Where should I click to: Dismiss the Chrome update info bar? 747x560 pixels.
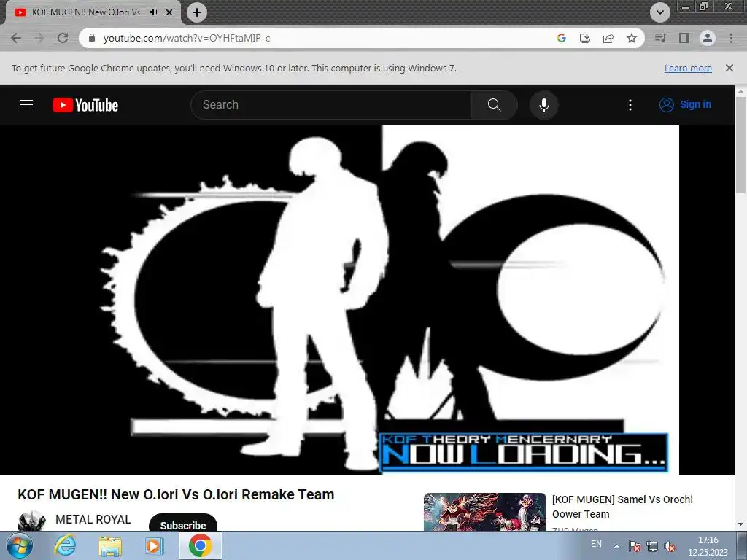click(x=729, y=68)
